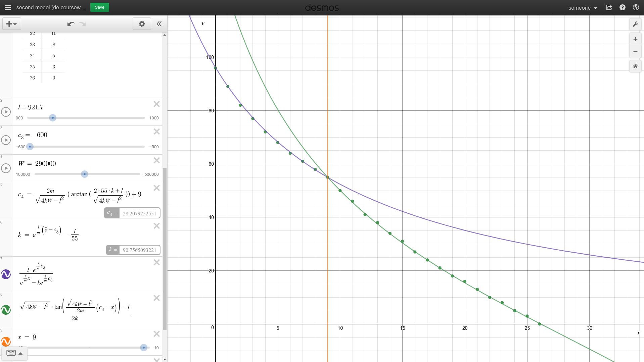Delete the c4 arctan expression

(x=157, y=188)
